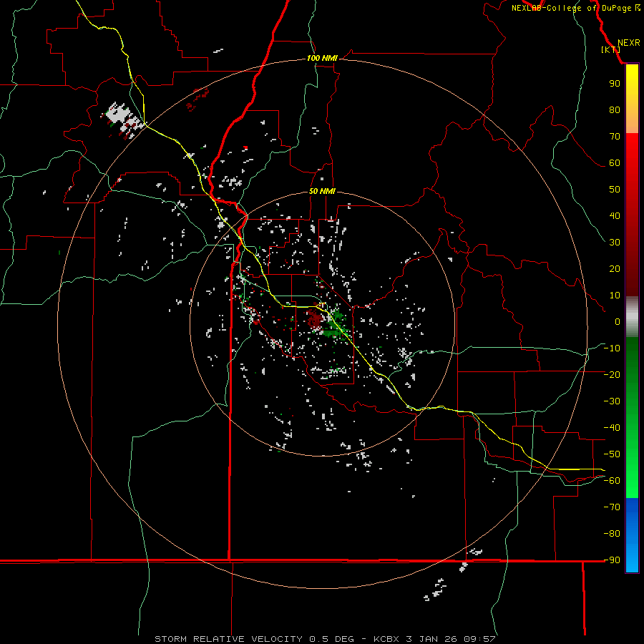Click the "-60" scale value label
This screenshot has height=644, width=644.
pyautogui.click(x=612, y=481)
